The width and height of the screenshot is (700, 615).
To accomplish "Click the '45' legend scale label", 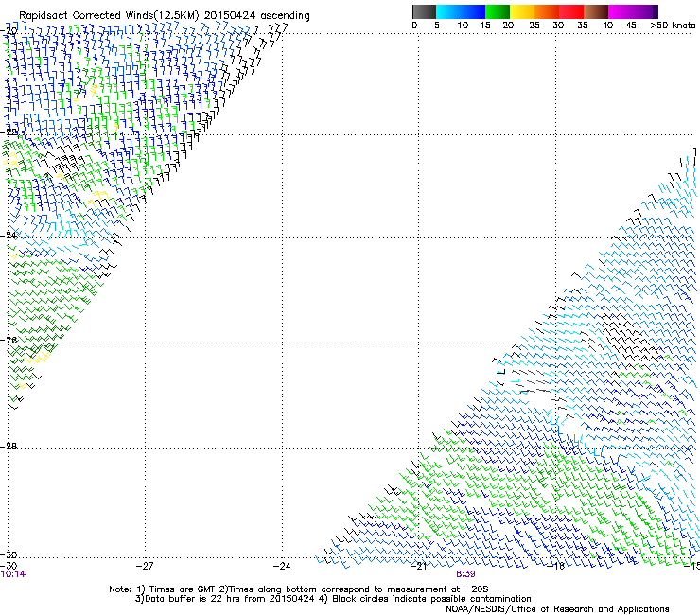I will pos(631,26).
